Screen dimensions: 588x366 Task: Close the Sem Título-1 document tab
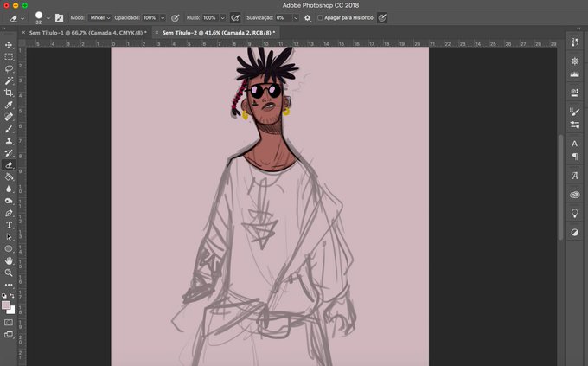[23, 33]
